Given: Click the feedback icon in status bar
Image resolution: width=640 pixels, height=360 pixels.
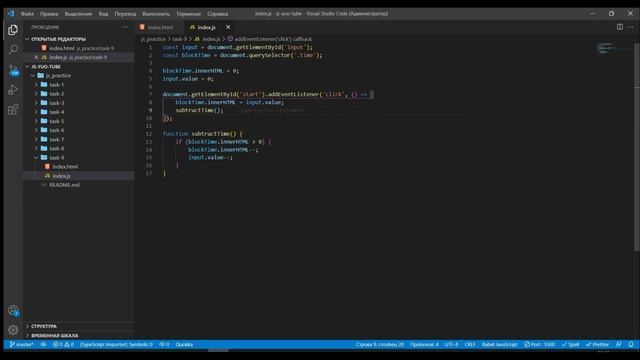Looking at the screenshot, I should tap(619, 344).
